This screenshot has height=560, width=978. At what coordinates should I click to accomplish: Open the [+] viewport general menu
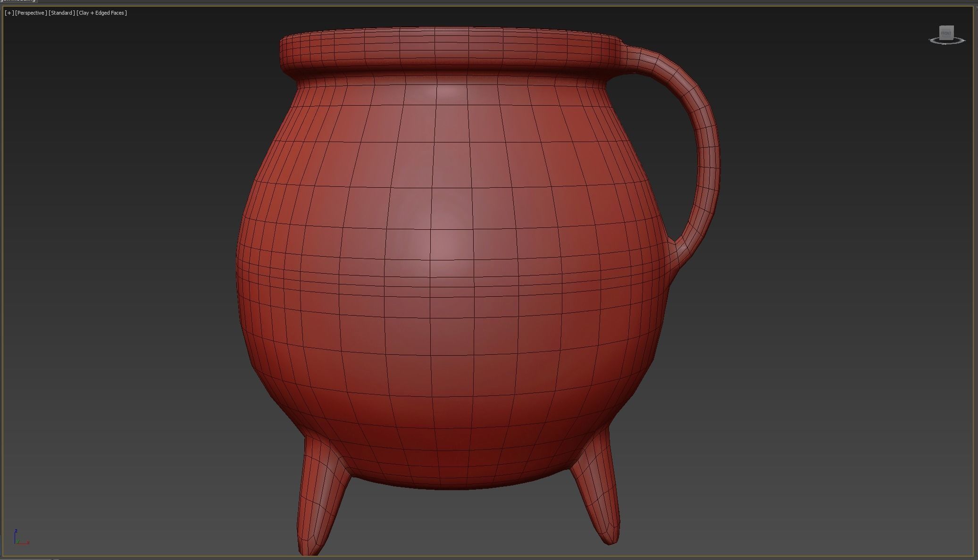tap(9, 13)
